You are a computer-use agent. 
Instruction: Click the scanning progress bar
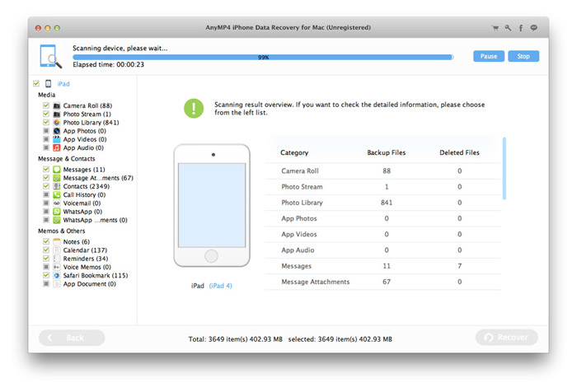coord(262,58)
